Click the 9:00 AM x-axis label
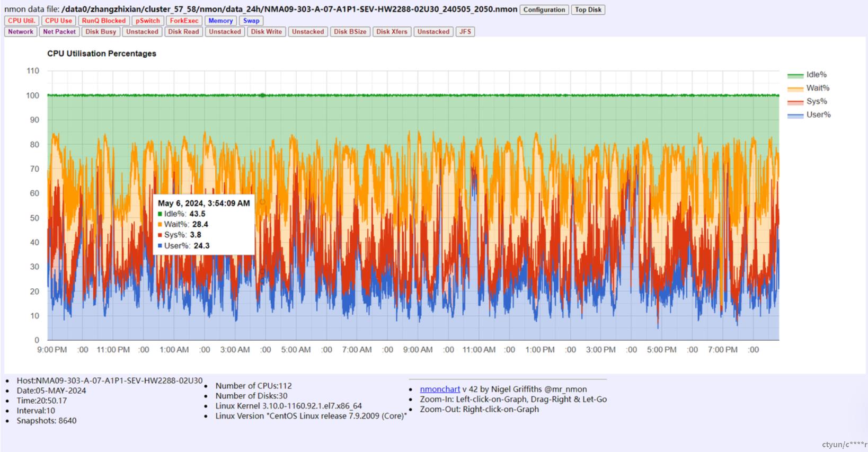 pos(418,350)
